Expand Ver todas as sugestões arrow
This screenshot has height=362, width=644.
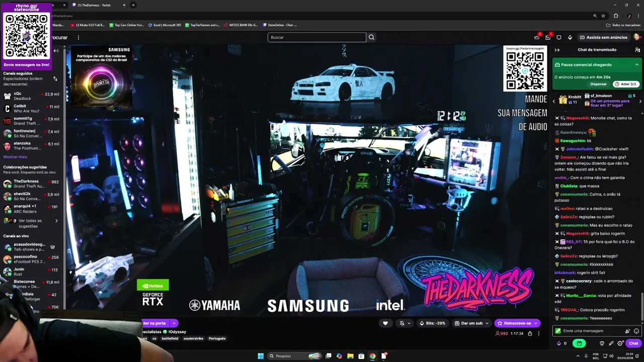tap(56, 221)
